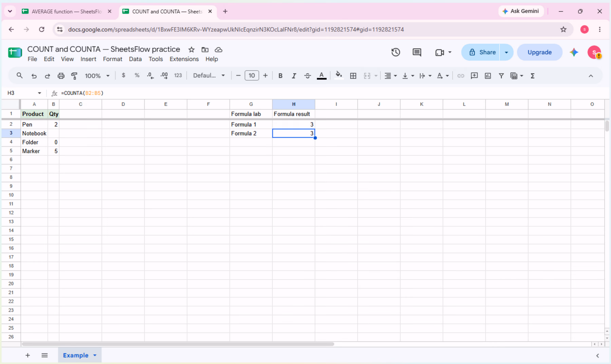The width and height of the screenshot is (611, 364).
Task: Open horizontal align dropdown
Action: 390,76
